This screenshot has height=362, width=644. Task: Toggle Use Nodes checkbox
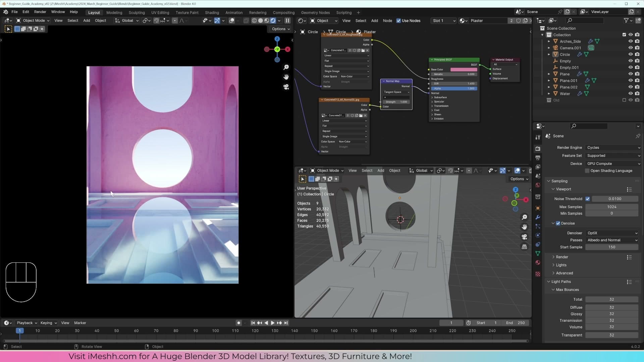coord(398,20)
